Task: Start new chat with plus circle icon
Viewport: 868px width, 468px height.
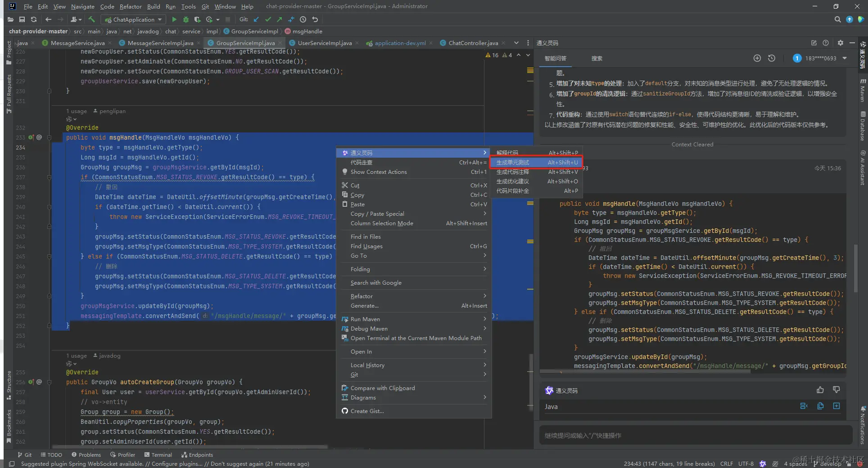Action: click(757, 58)
